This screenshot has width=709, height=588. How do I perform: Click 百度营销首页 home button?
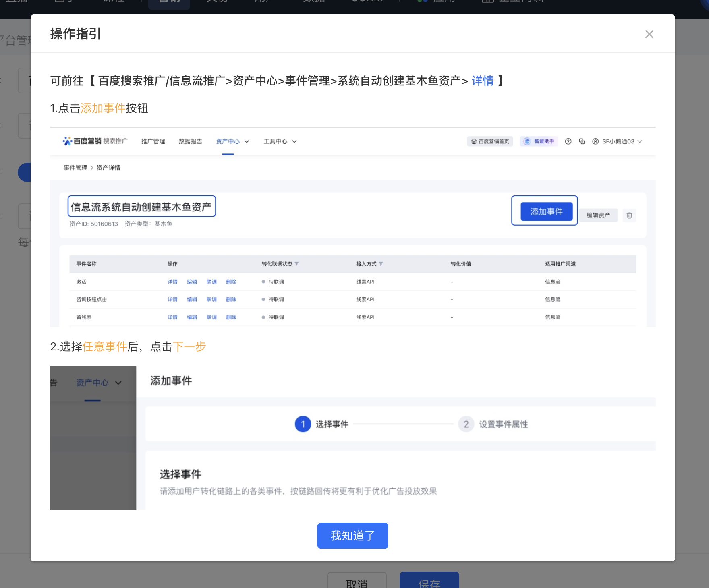490,141
